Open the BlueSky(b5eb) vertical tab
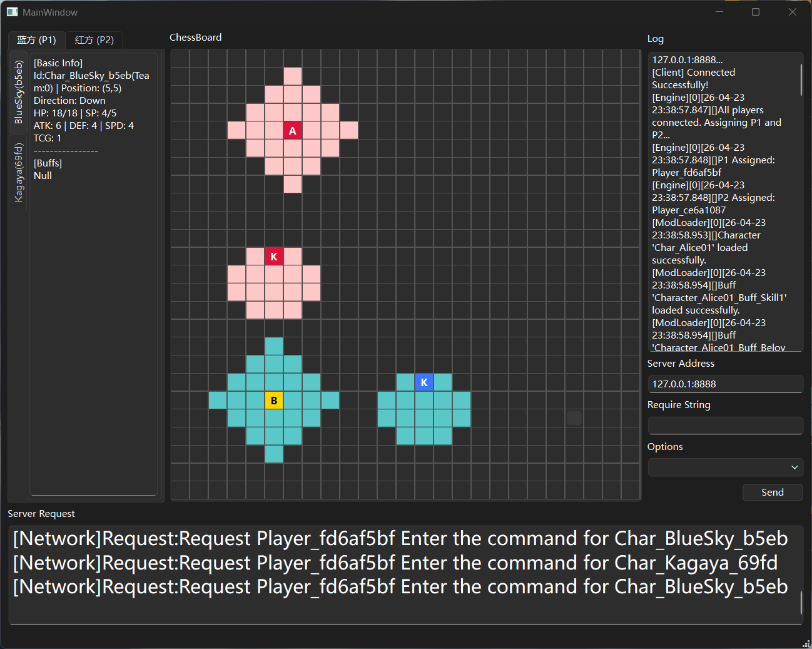The height and width of the screenshot is (649, 812). pyautogui.click(x=19, y=92)
